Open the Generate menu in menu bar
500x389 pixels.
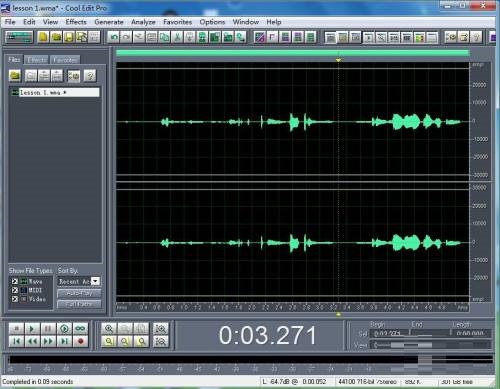pyautogui.click(x=109, y=22)
